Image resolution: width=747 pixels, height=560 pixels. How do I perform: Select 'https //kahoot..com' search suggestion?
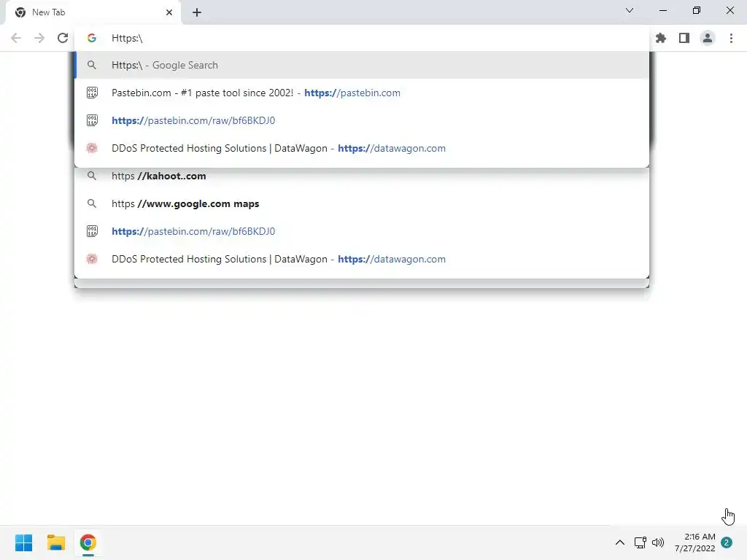[x=362, y=176]
